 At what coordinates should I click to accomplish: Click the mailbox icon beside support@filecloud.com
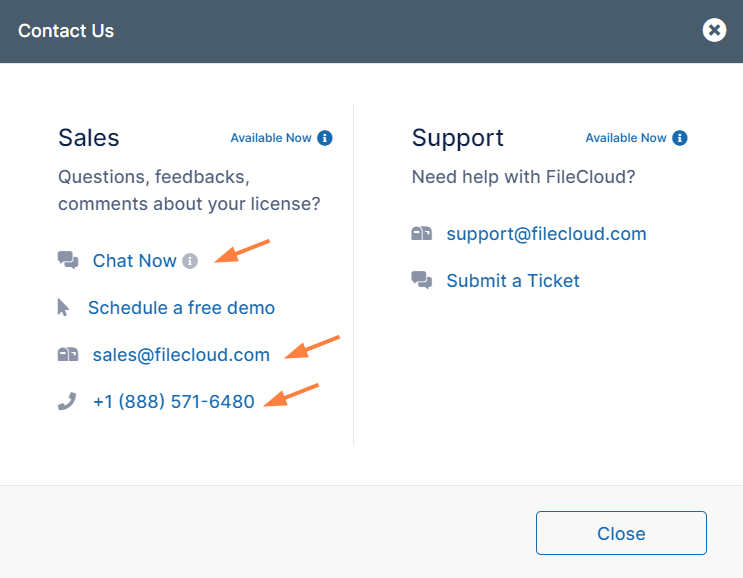click(x=422, y=234)
